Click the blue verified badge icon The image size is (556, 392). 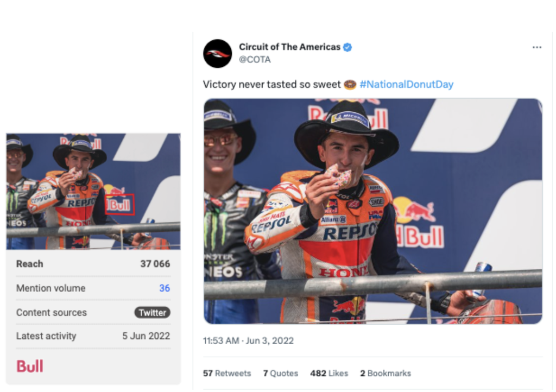[x=347, y=47]
